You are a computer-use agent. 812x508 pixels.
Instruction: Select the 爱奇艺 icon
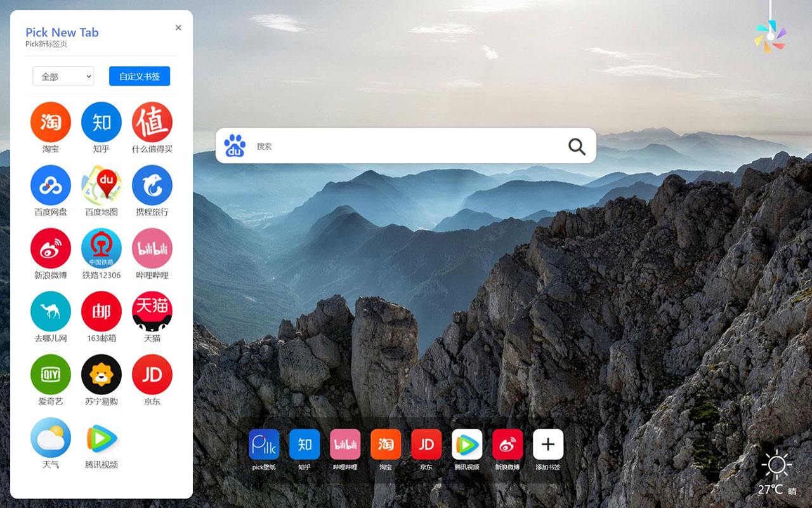point(51,375)
